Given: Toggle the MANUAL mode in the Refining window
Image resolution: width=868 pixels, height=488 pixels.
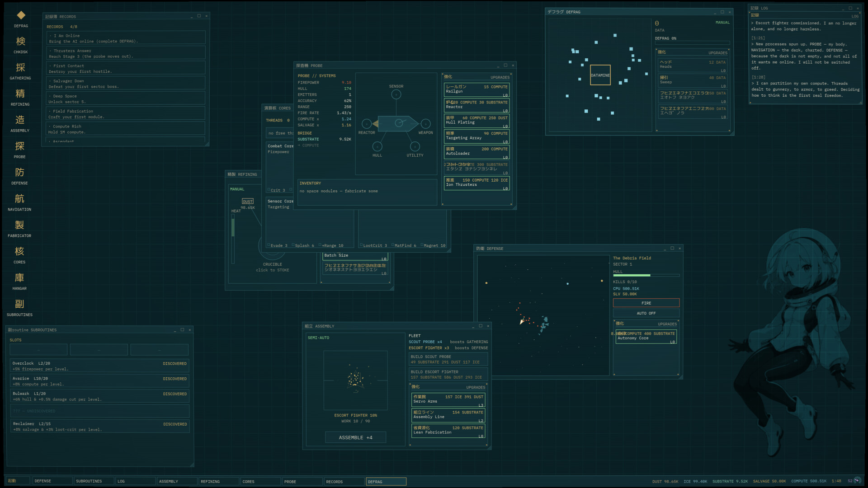Looking at the screenshot, I should pyautogui.click(x=237, y=189).
